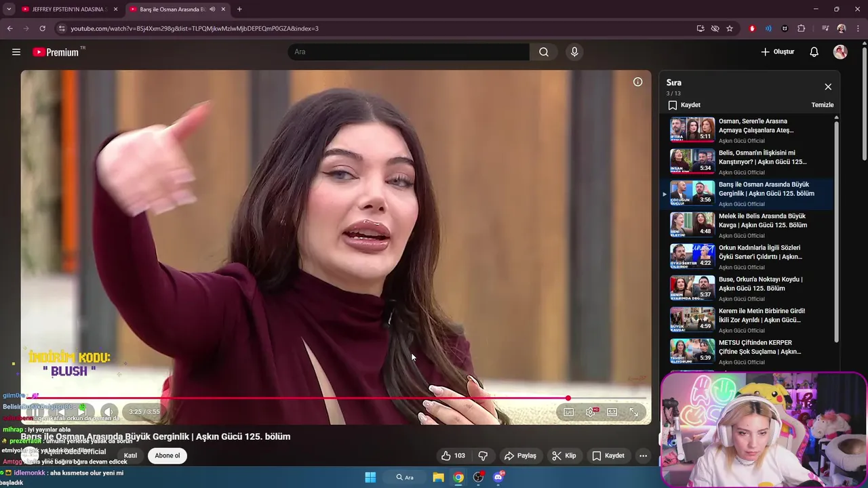This screenshot has width=868, height=488.
Task: View site information icon in address bar
Action: point(62,28)
